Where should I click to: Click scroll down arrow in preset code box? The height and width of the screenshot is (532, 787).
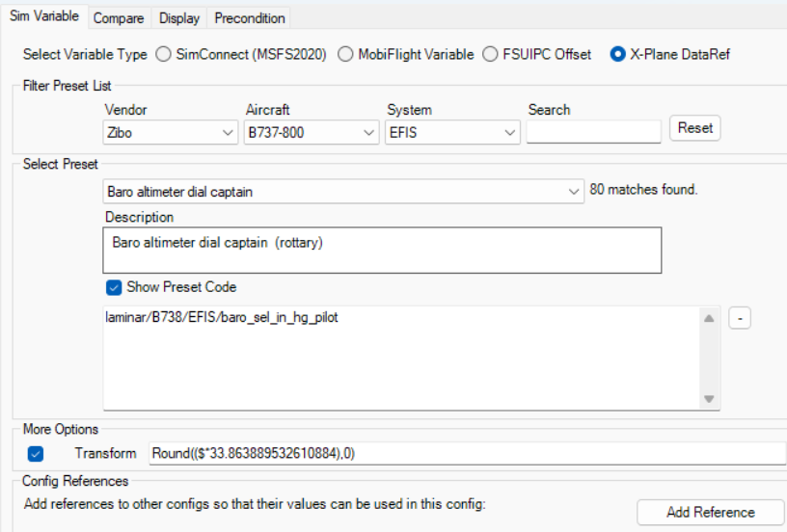tap(709, 399)
